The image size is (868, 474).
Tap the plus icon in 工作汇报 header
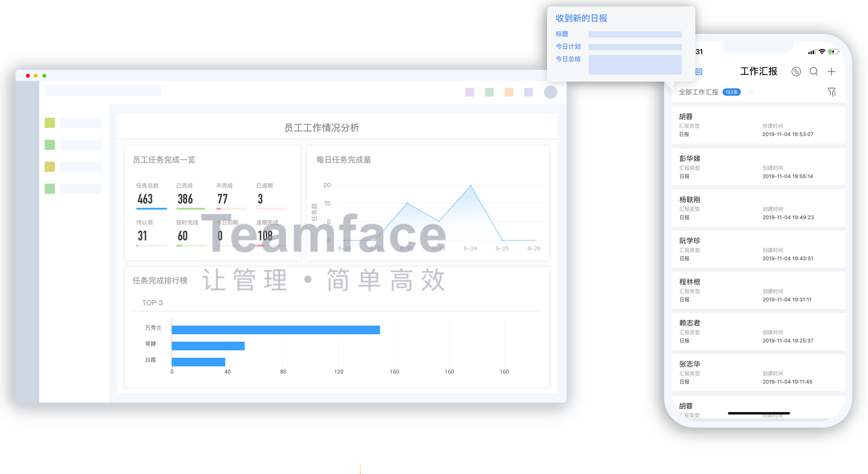click(831, 71)
